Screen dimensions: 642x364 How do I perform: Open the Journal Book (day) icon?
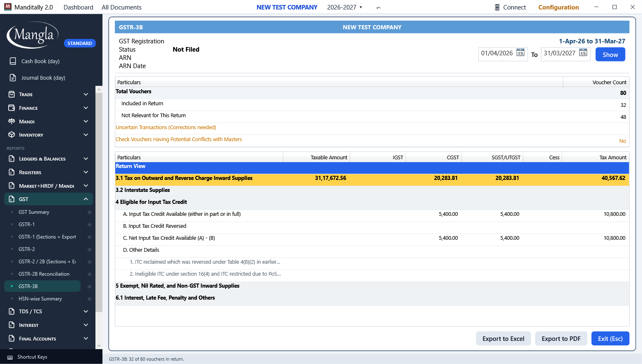pos(13,78)
